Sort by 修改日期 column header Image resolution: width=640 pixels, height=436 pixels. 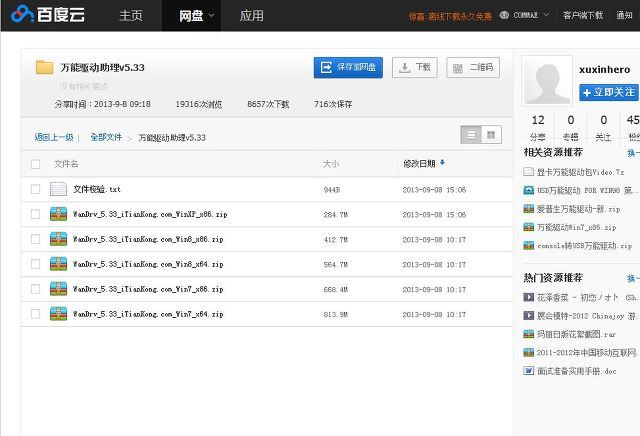419,164
